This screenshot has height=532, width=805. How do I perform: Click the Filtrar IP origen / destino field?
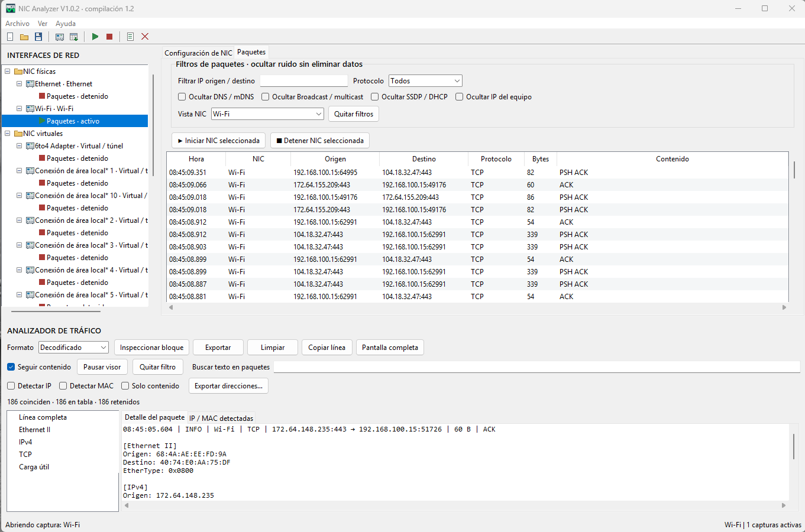(304, 81)
